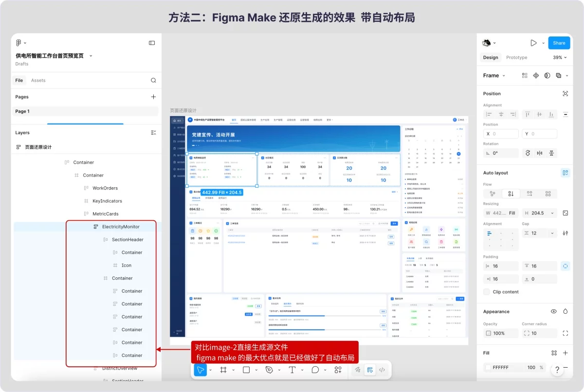Toggle individual padding button
The height and width of the screenshot is (392, 584).
point(565,266)
